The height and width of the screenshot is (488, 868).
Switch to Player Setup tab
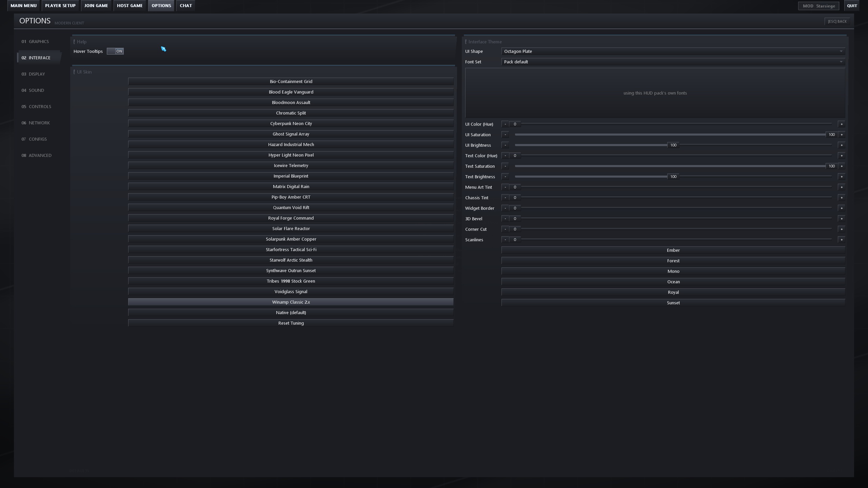60,5
